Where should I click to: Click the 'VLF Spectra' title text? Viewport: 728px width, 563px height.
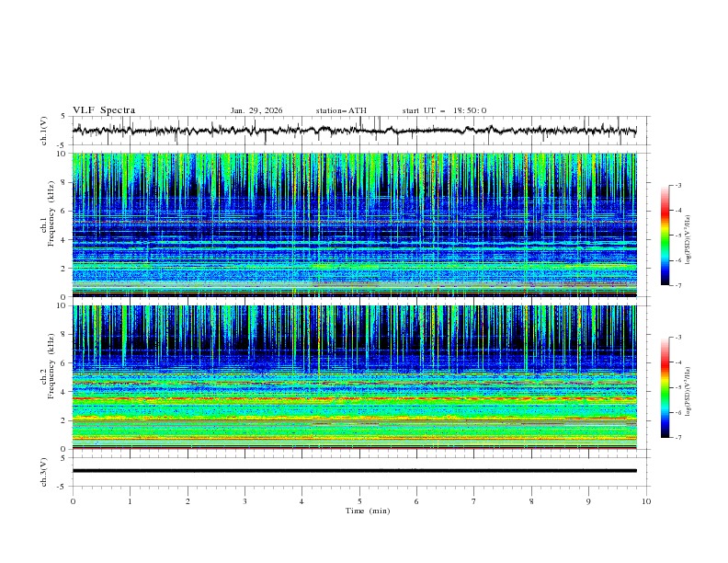[x=104, y=110]
